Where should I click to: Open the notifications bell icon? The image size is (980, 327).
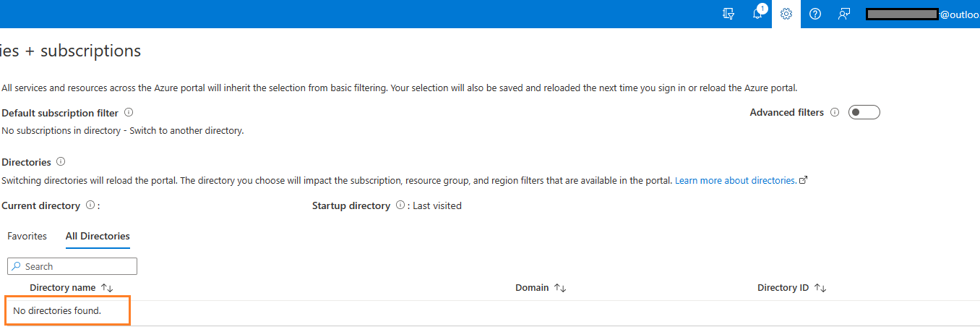click(757, 14)
